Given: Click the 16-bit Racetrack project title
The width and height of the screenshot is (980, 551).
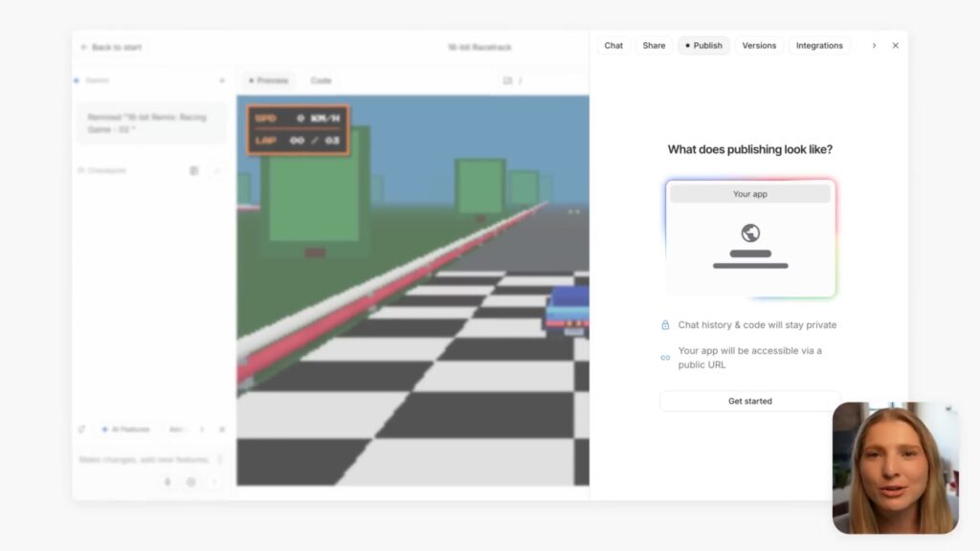Looking at the screenshot, I should coord(479,48).
